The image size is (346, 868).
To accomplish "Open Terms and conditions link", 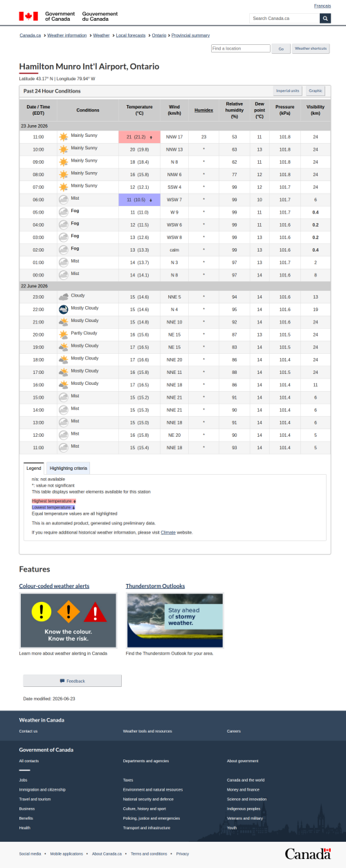I will point(150,853).
